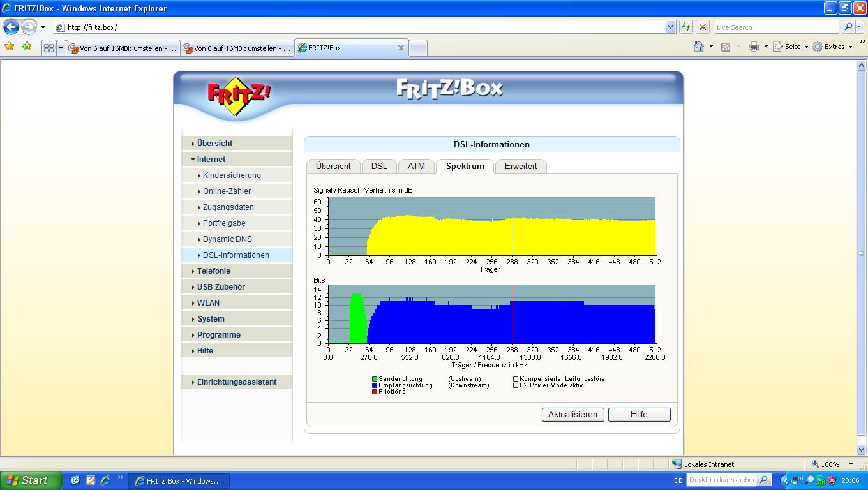
Task: Click the Print printer icon
Action: tap(754, 47)
